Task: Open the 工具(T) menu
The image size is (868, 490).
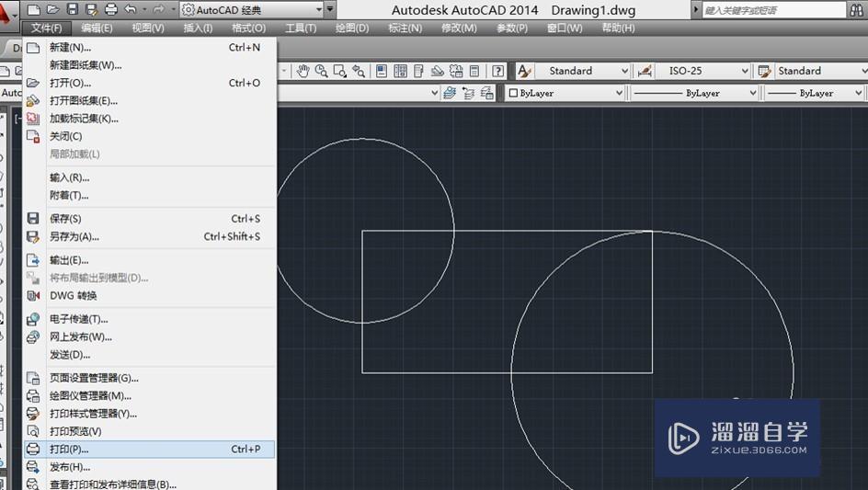Action: coord(301,28)
